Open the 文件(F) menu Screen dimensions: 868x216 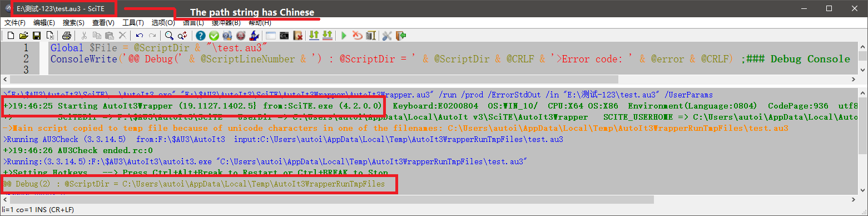tap(14, 23)
